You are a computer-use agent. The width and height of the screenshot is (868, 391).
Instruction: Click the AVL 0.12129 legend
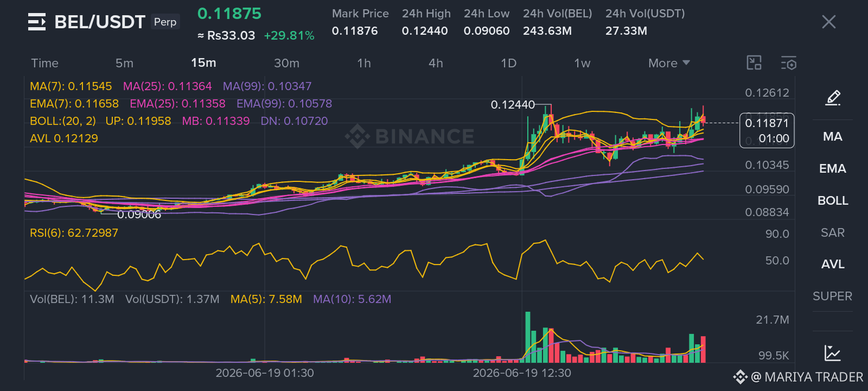click(x=64, y=138)
